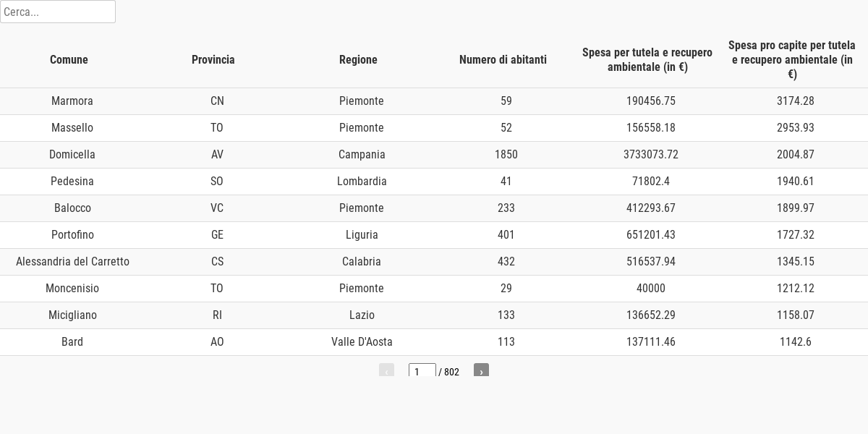The height and width of the screenshot is (434, 868).
Task: Select the Marmora row
Action: (x=434, y=101)
